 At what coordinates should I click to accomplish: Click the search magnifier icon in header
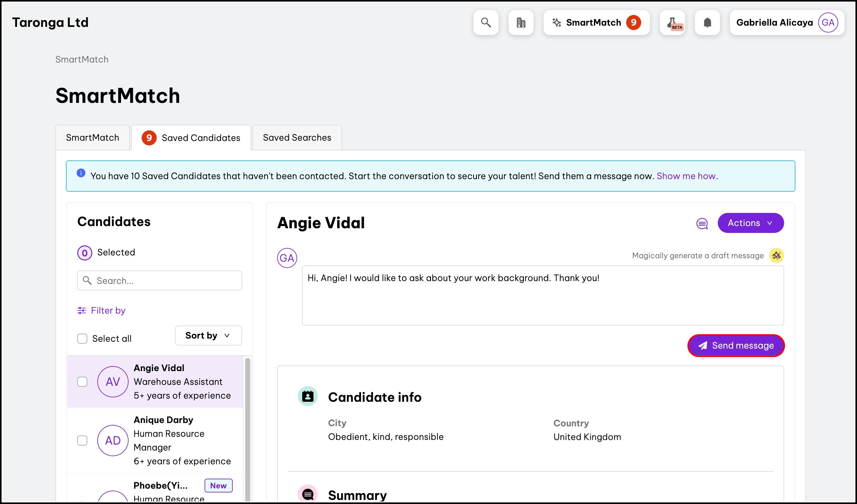486,23
